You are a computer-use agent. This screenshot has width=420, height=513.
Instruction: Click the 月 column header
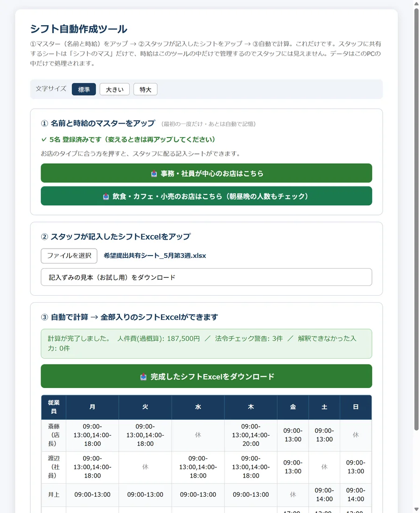click(92, 407)
